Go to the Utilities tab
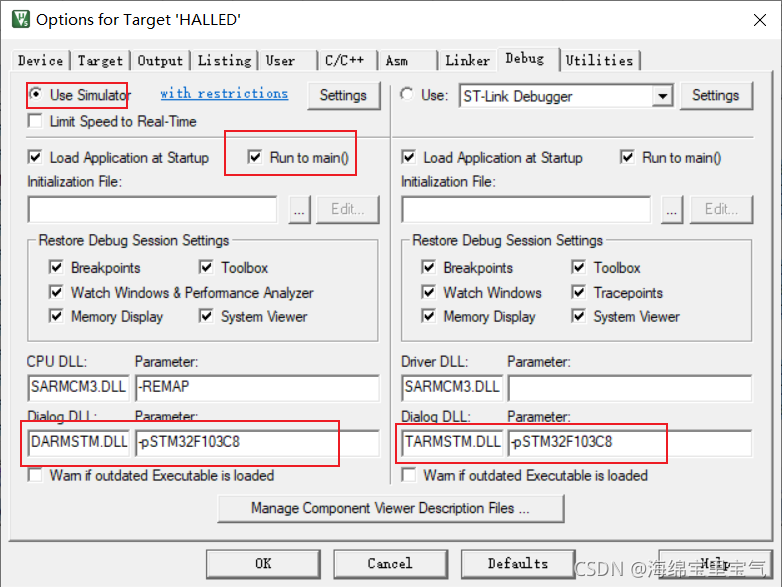 click(x=599, y=61)
